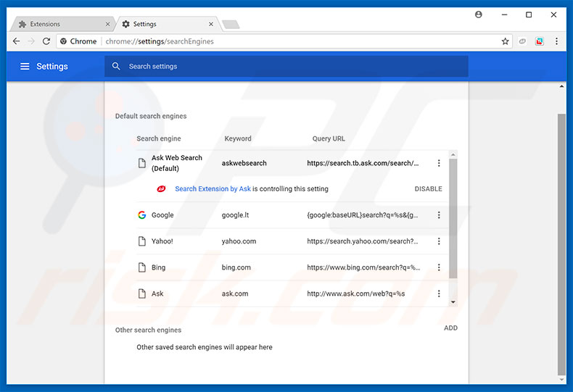Click the google.lt keyword
The width and height of the screenshot is (573, 392).
pyautogui.click(x=235, y=215)
